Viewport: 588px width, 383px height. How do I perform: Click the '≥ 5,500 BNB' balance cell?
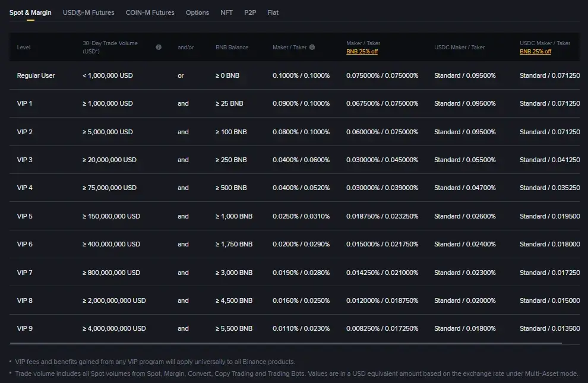234,328
